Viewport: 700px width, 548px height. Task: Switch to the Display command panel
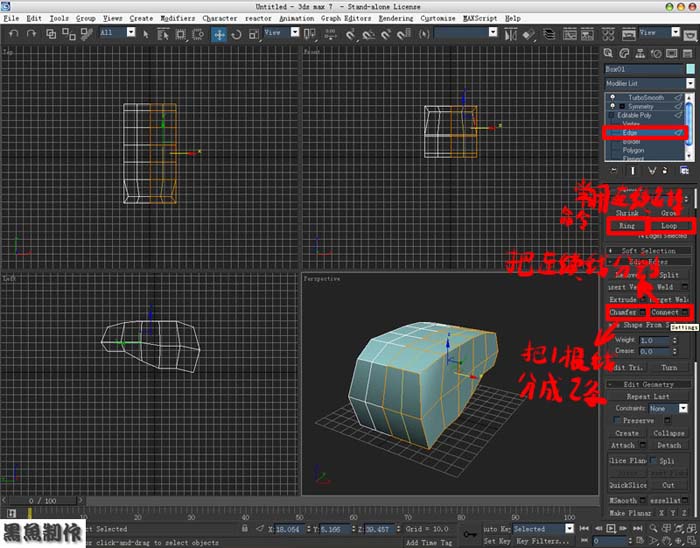pyautogui.click(x=671, y=54)
